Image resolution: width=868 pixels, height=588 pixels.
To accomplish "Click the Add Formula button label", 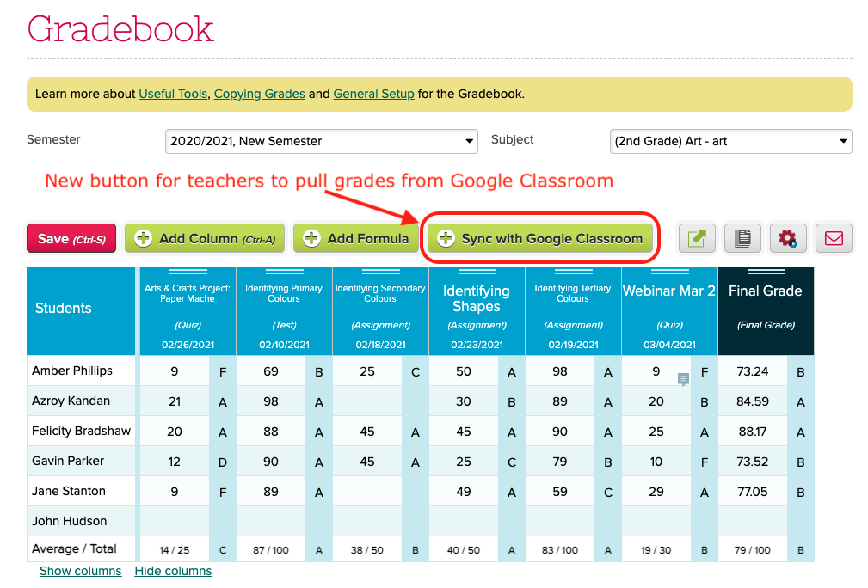I will pos(368,239).
